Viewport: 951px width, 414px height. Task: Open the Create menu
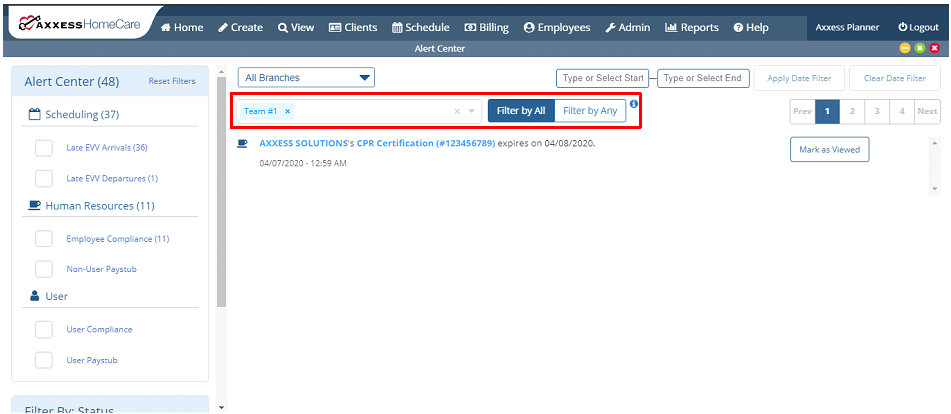point(241,27)
